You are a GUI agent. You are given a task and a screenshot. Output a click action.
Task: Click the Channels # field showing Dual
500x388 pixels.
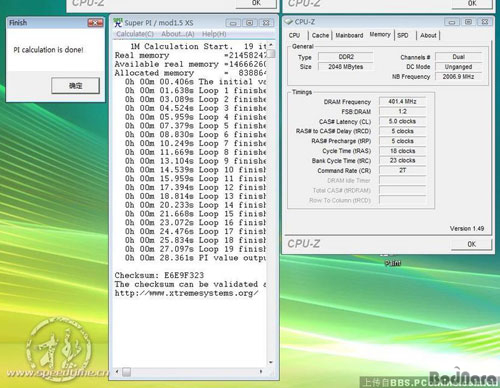pos(459,57)
